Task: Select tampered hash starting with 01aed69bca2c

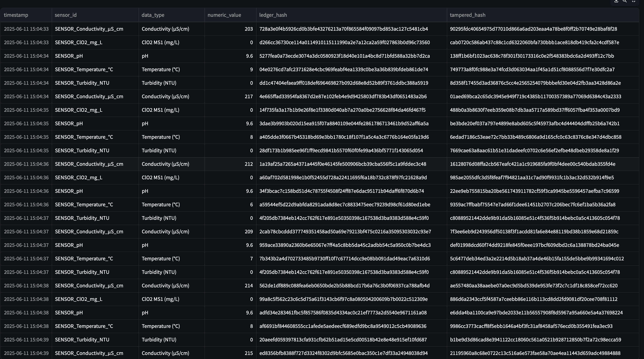Action: point(543,96)
